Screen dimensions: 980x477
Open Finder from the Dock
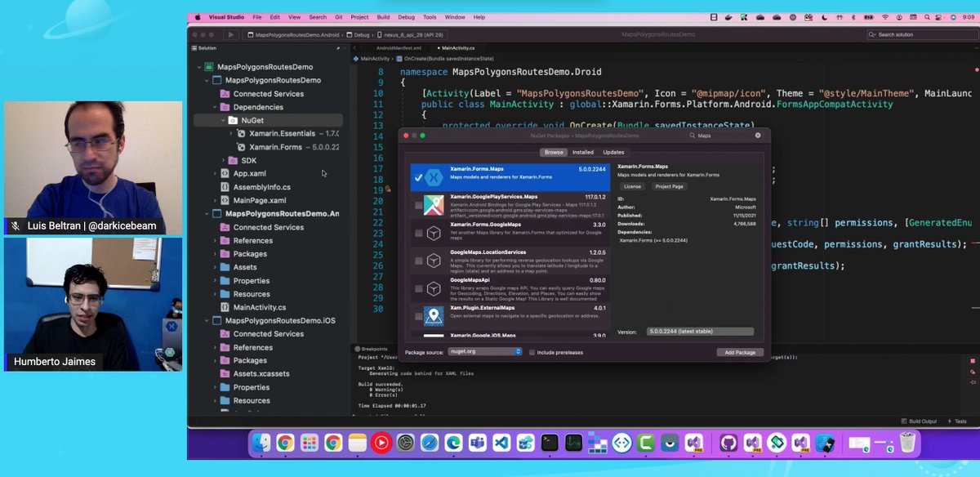(x=261, y=443)
